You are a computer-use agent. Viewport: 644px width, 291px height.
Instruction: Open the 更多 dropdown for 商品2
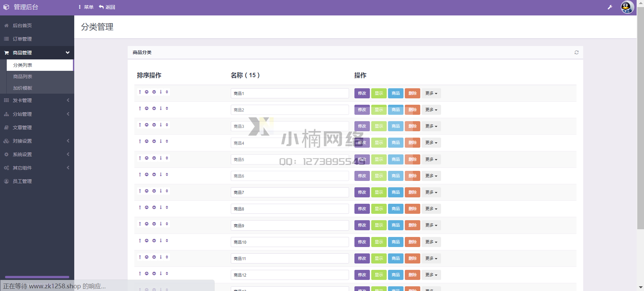click(431, 110)
